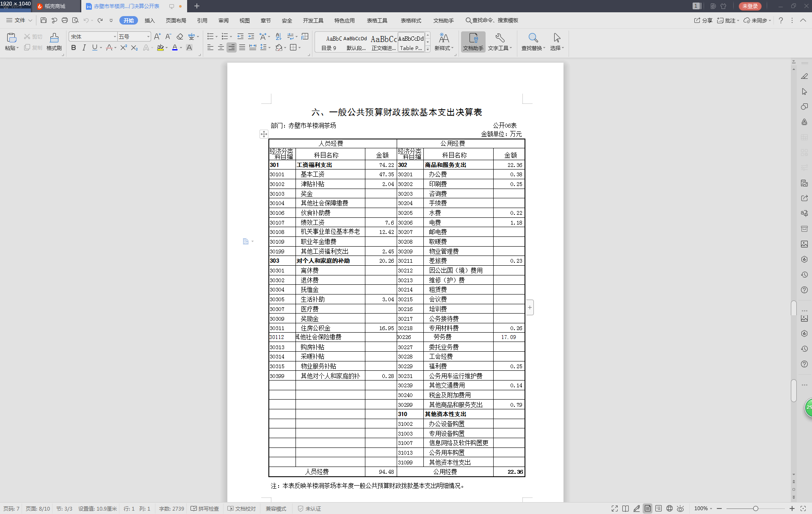Switch to the 视图 view tab

click(245, 20)
